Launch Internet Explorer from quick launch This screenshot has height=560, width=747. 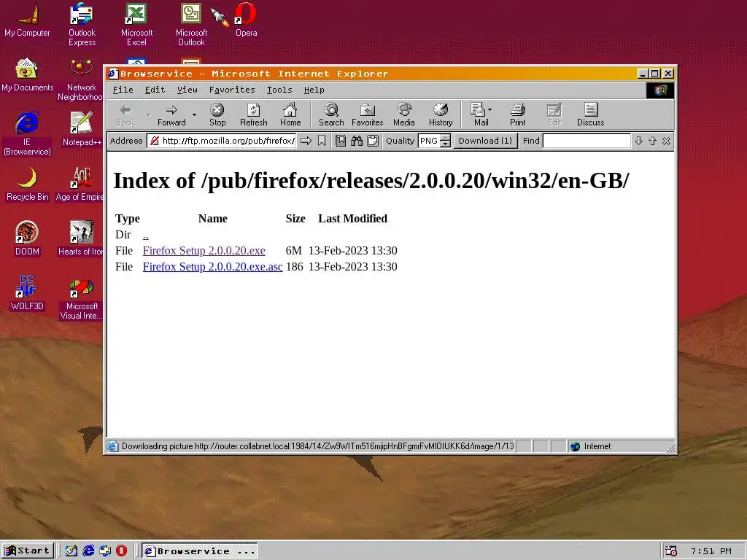[88, 551]
